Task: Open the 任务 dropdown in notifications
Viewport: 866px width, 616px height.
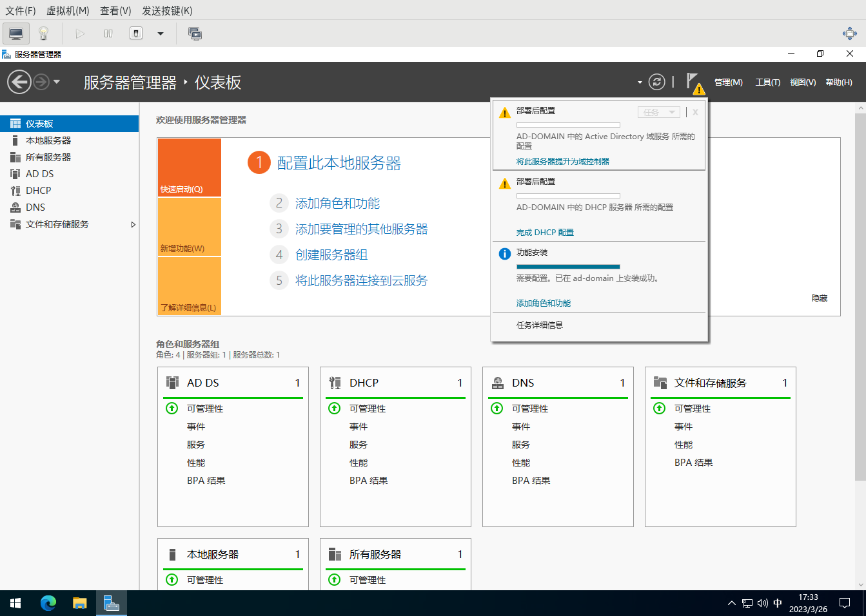Action: pyautogui.click(x=659, y=112)
